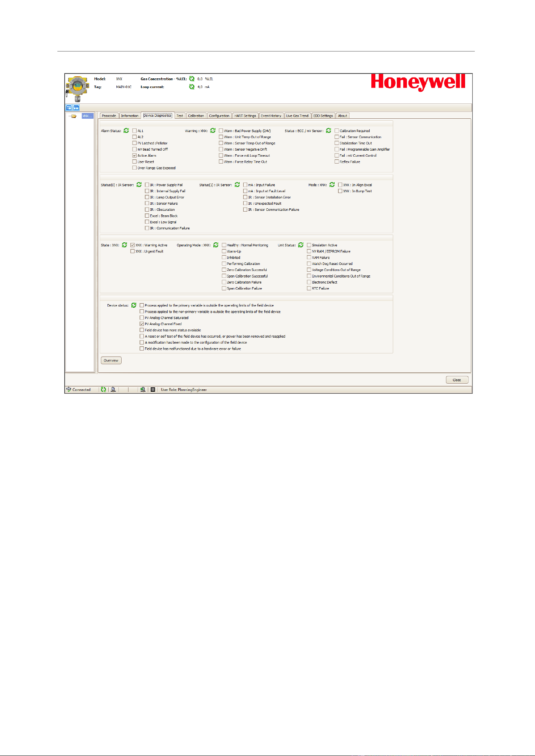Screen dimensions: 535x756
Task: Click the refresh icon beside Gas Concentration
Action: pos(192,79)
